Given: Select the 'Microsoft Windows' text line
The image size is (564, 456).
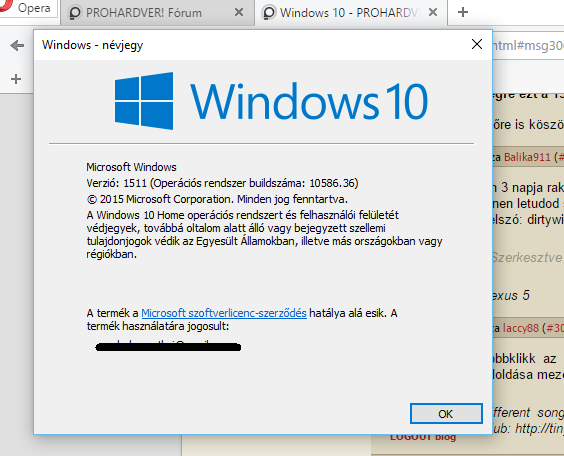Looking at the screenshot, I should (x=131, y=167).
